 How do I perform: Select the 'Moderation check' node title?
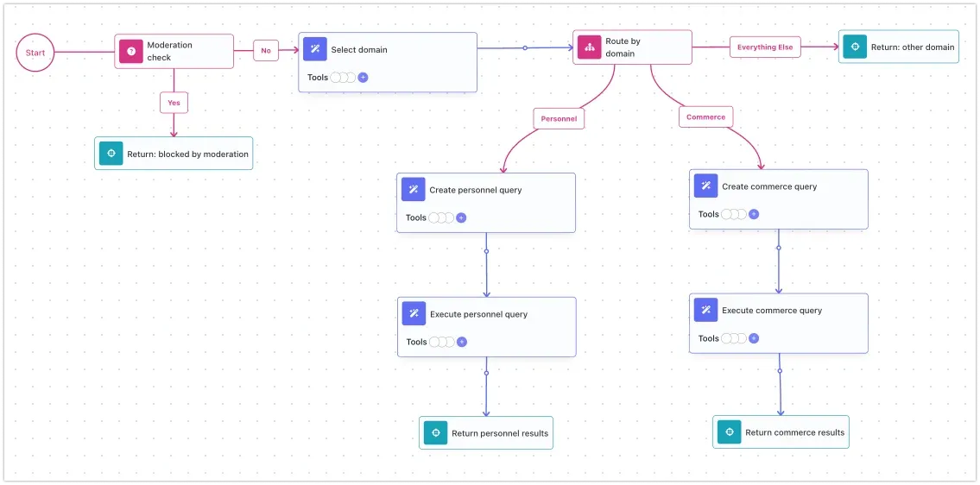point(169,51)
